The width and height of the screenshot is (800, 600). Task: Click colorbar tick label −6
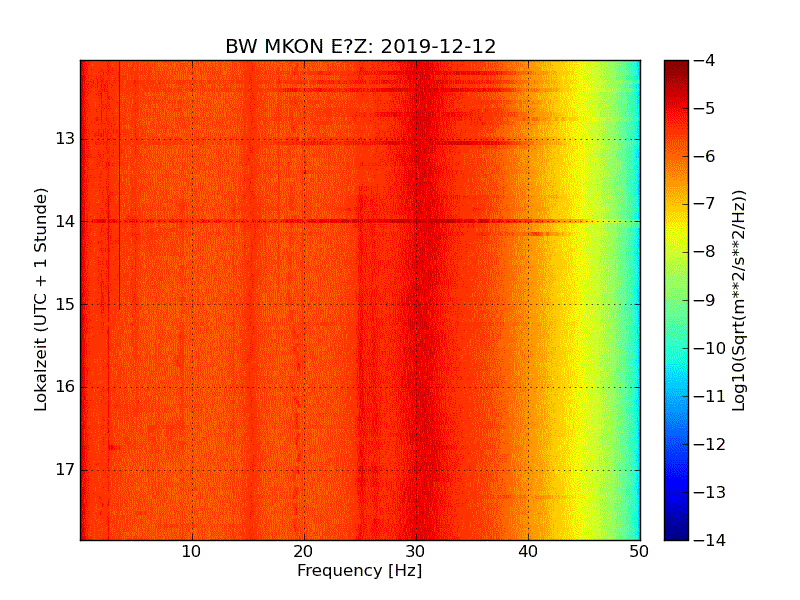pyautogui.click(x=705, y=157)
